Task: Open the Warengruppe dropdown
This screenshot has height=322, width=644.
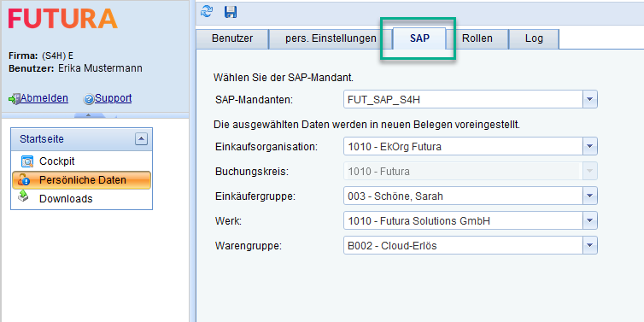Action: coord(590,246)
